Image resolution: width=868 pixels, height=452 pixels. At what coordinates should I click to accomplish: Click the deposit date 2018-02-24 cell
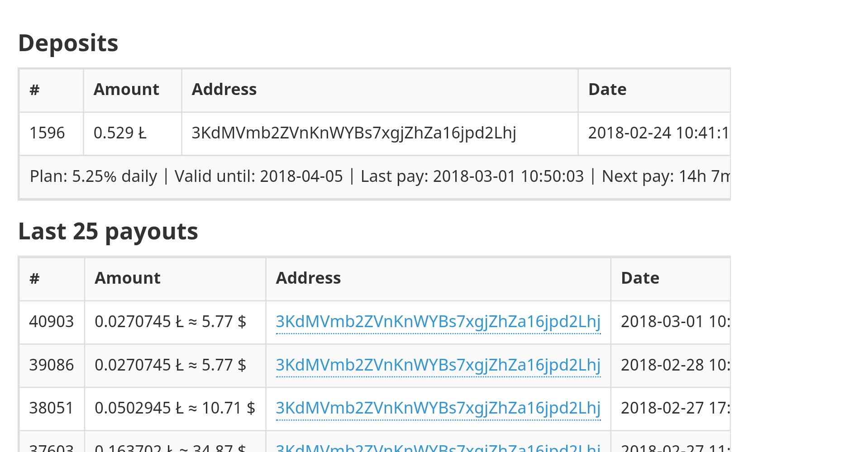pyautogui.click(x=654, y=133)
